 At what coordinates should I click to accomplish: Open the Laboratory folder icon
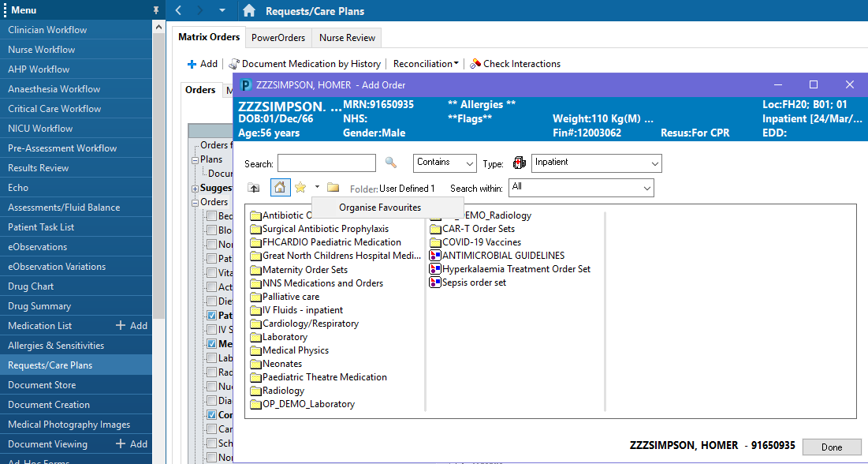(x=255, y=337)
